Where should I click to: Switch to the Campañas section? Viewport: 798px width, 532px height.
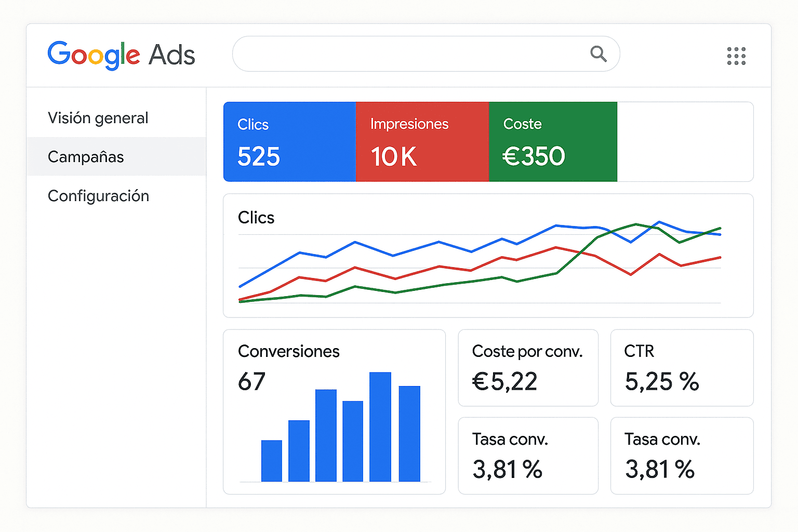click(x=86, y=156)
